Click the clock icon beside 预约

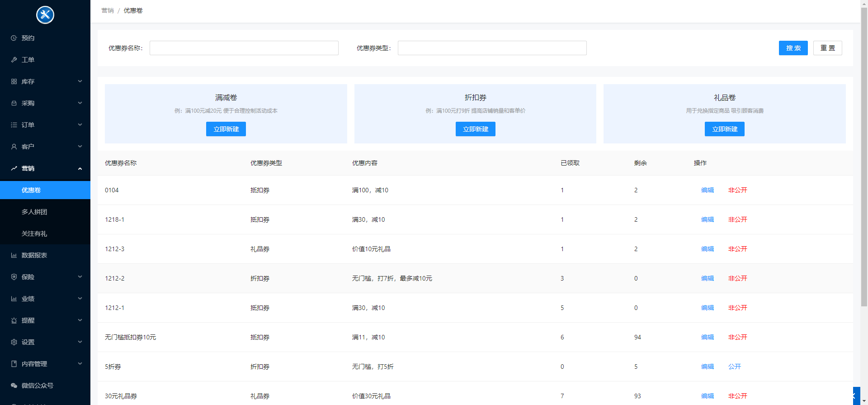pos(14,38)
